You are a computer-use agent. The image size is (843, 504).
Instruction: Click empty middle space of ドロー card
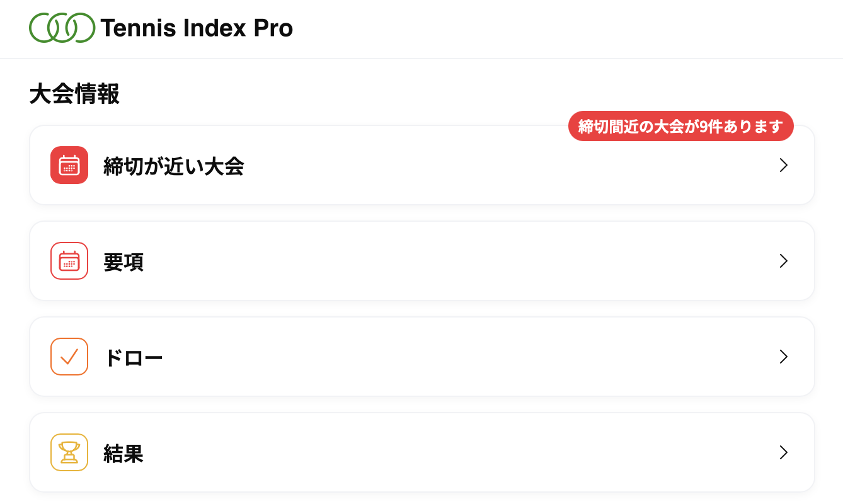click(x=441, y=357)
